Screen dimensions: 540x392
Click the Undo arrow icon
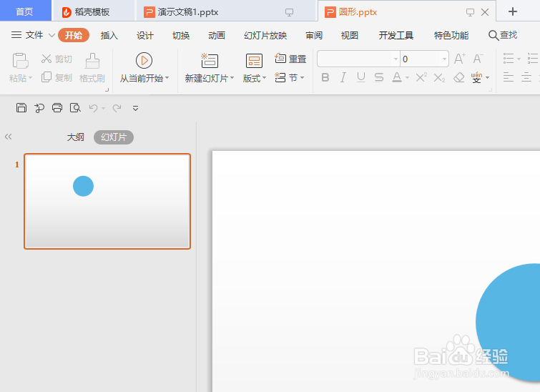[x=93, y=108]
